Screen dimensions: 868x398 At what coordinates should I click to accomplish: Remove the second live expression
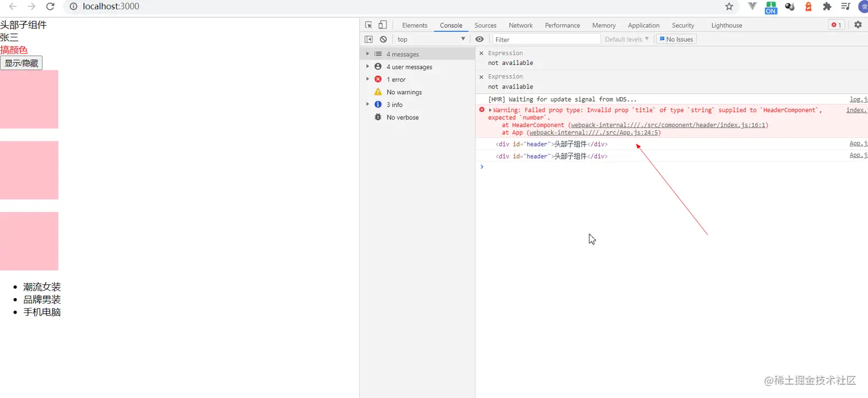(x=482, y=76)
